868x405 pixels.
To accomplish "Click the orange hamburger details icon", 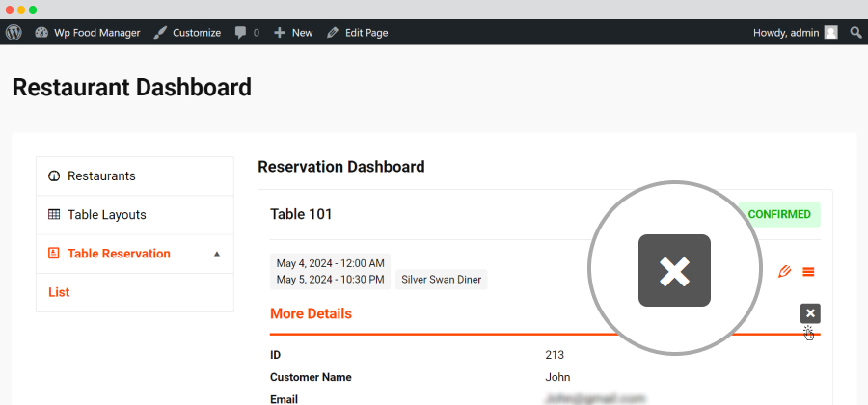I will click(x=809, y=272).
